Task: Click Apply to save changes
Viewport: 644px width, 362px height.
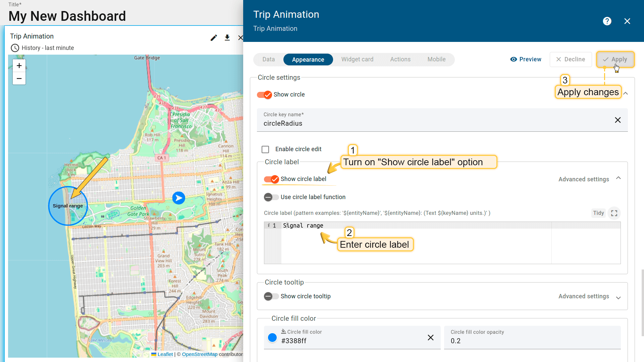Action: [615, 59]
